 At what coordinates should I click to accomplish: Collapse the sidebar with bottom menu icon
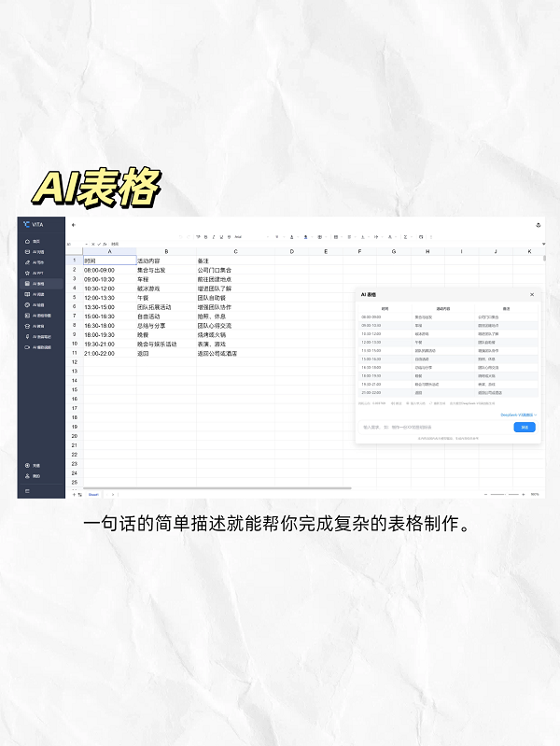pyautogui.click(x=27, y=491)
